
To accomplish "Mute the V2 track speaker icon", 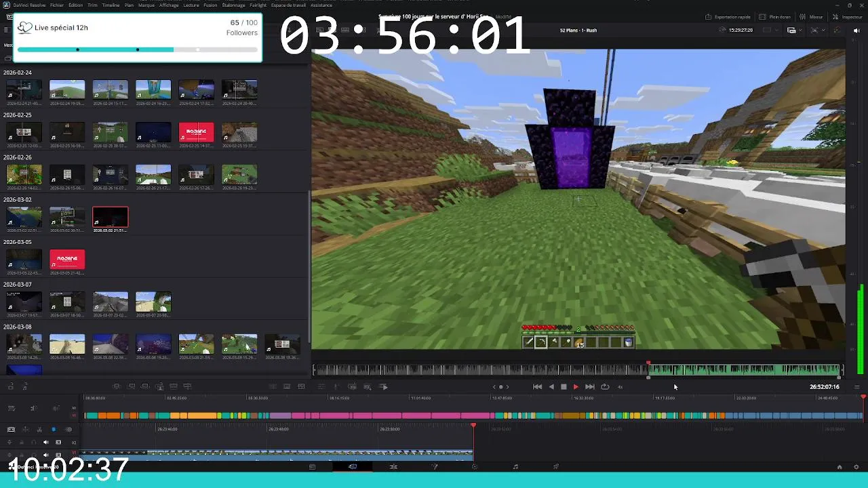I will pyautogui.click(x=46, y=442).
